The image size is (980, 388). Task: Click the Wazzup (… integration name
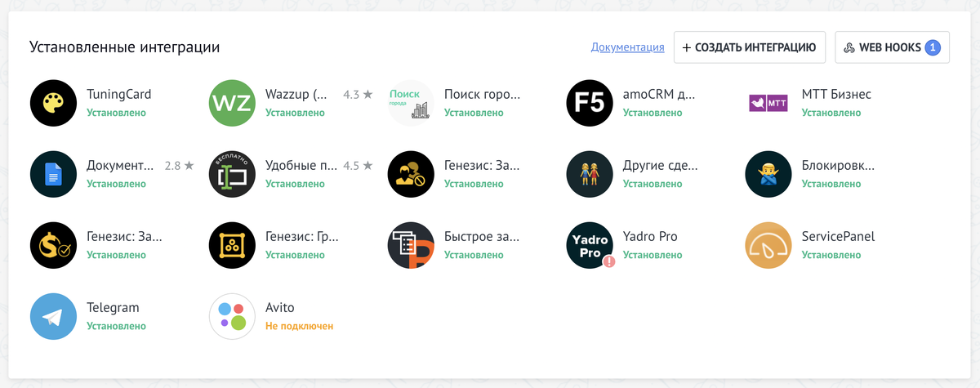point(297,94)
